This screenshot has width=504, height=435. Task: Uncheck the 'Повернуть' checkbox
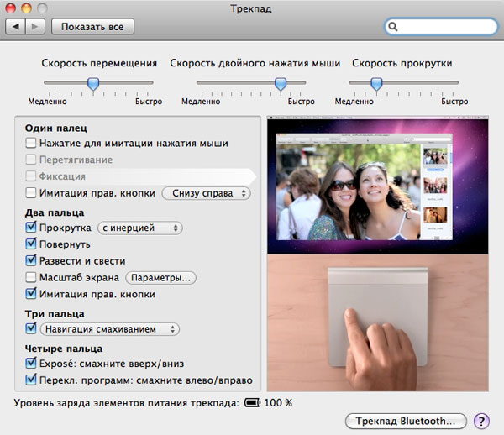pyautogui.click(x=31, y=244)
